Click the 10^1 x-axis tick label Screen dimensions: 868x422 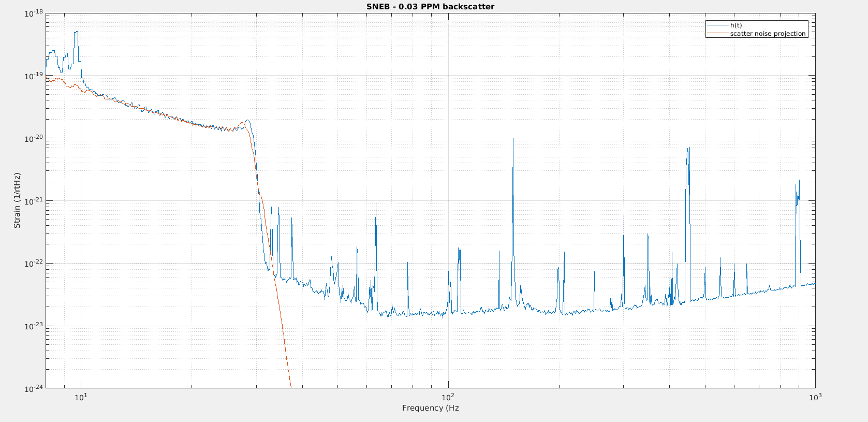80,397
